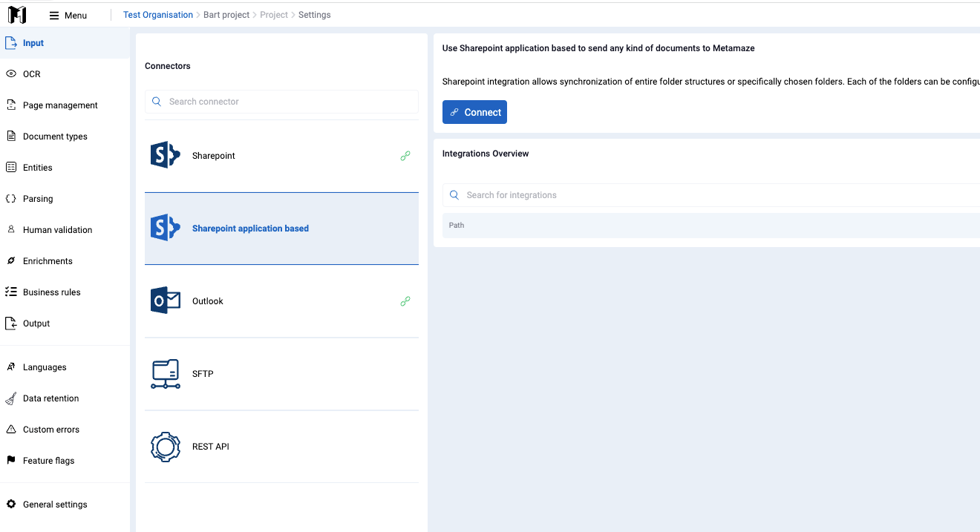Click Outlook's green linked-status icon
This screenshot has height=532, width=980.
pos(405,301)
